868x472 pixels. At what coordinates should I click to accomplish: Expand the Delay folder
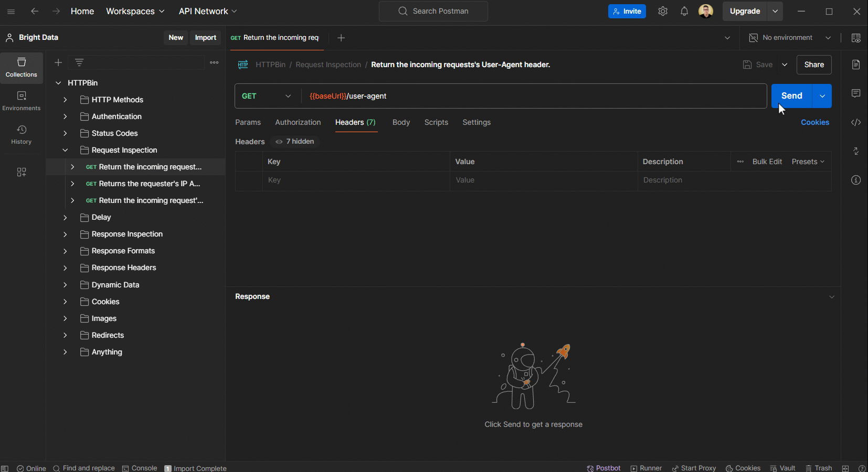(x=65, y=217)
